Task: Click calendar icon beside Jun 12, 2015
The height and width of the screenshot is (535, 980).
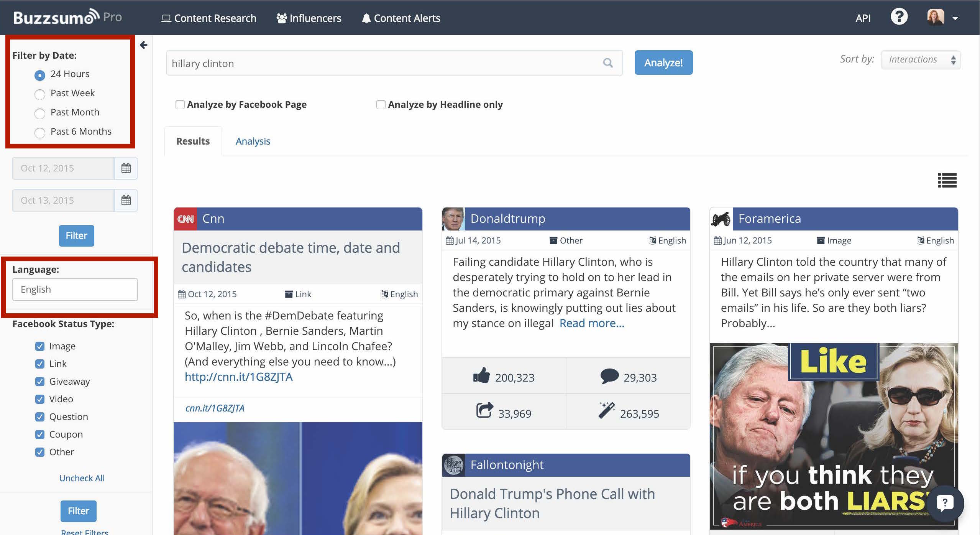Action: pos(718,240)
